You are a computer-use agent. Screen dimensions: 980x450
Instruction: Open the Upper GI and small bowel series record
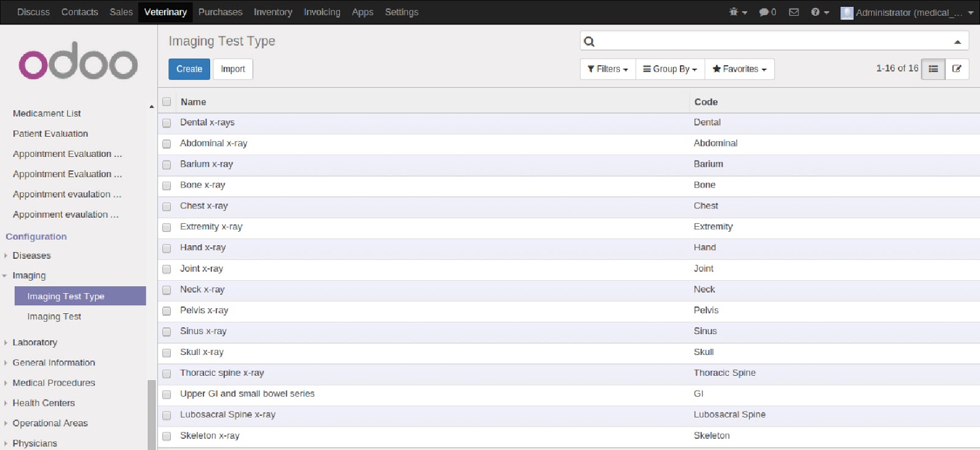[x=247, y=394]
